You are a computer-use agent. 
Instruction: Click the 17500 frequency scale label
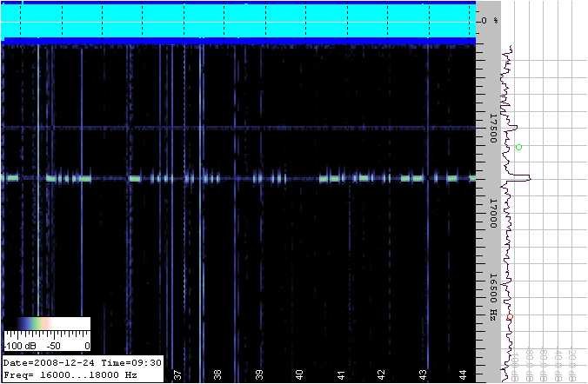493,129
